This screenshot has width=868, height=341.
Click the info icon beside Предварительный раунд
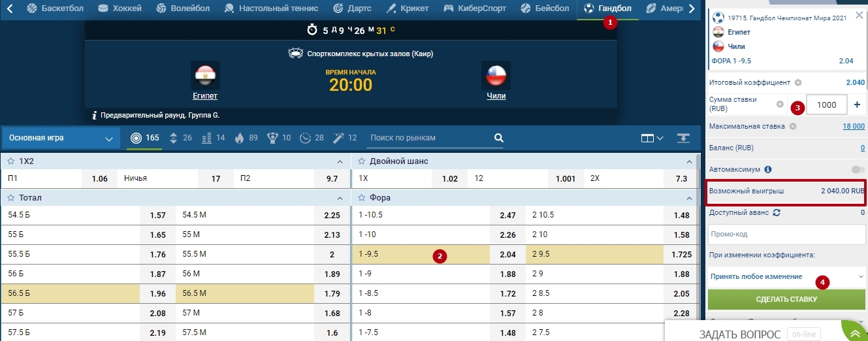pos(94,116)
